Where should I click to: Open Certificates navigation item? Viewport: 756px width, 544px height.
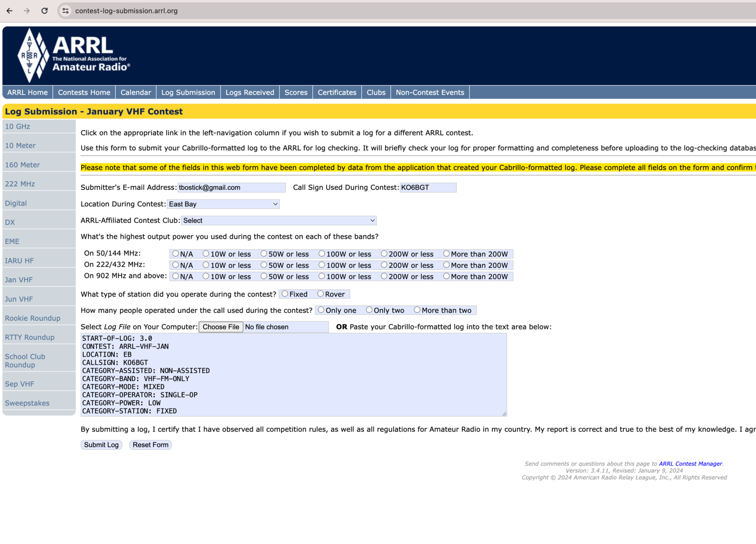click(337, 92)
